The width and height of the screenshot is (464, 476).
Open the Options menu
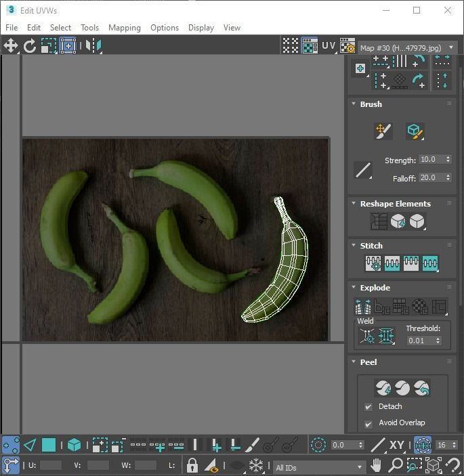pyautogui.click(x=165, y=28)
